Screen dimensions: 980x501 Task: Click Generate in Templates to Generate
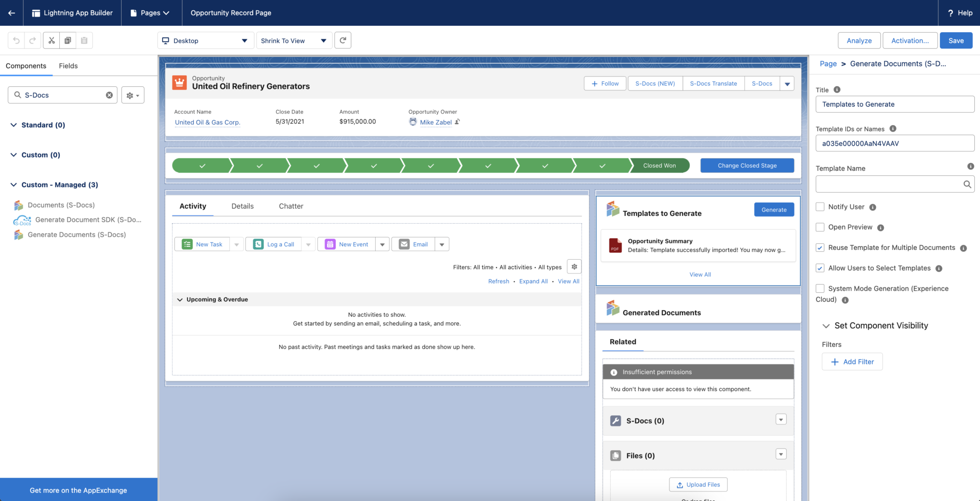tap(774, 209)
